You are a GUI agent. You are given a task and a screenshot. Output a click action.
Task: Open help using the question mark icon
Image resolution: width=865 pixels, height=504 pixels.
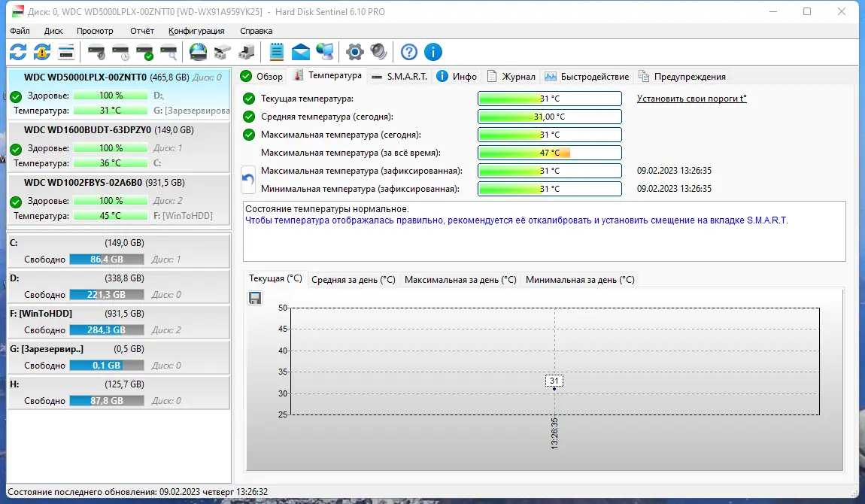click(x=408, y=52)
